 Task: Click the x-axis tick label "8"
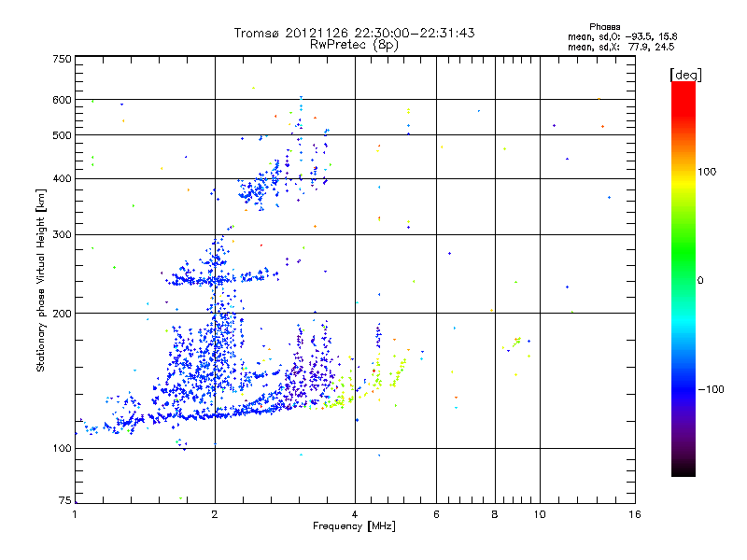pyautogui.click(x=495, y=514)
